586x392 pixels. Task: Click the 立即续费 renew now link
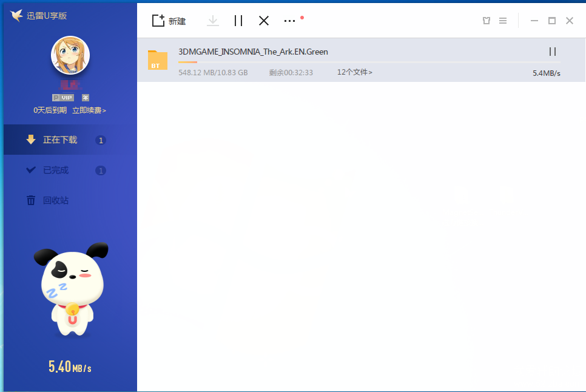click(89, 110)
